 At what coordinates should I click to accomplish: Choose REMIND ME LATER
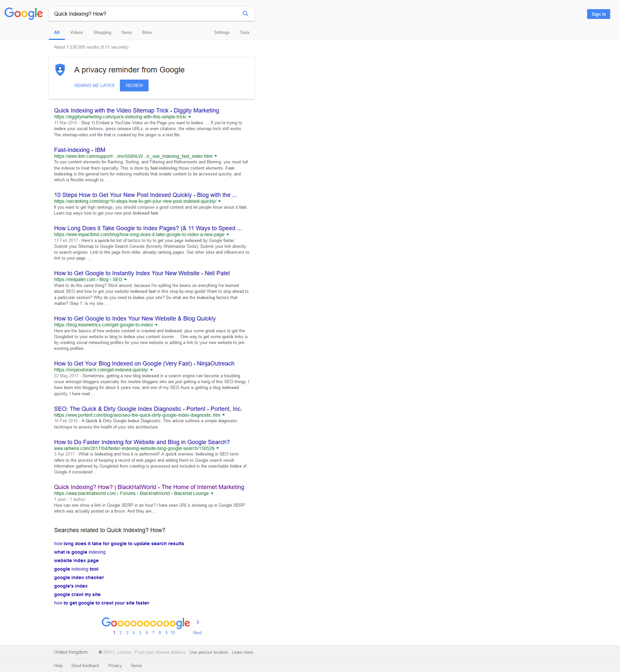pos(94,85)
